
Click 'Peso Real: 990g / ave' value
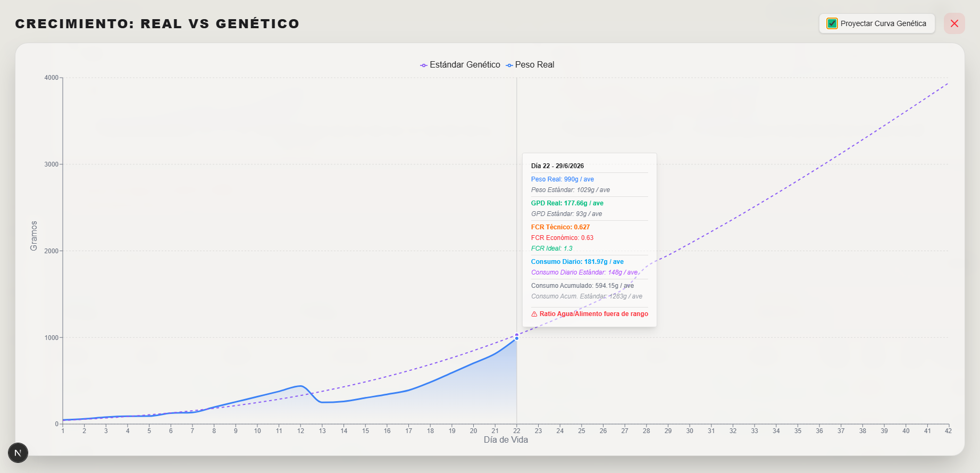tap(563, 179)
